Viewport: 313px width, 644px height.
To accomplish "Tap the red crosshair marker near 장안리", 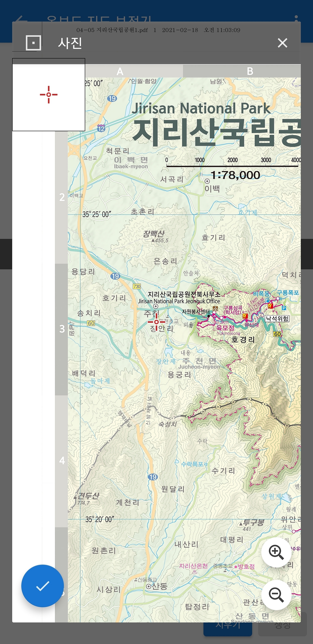I will point(156,322).
